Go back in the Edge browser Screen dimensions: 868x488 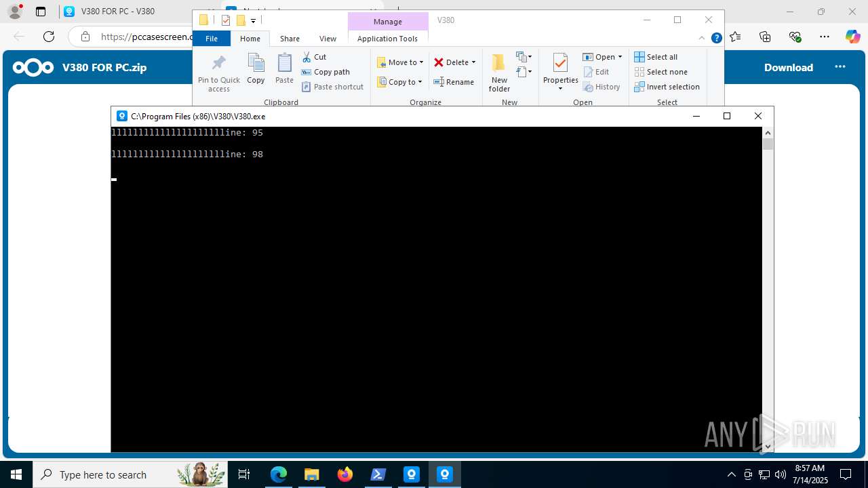coord(18,37)
